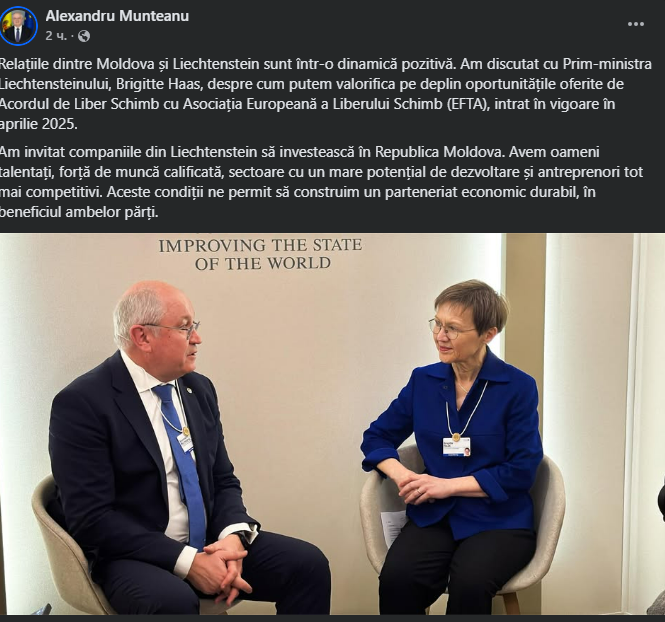Click the "aprilie 2025" text line

point(39,124)
